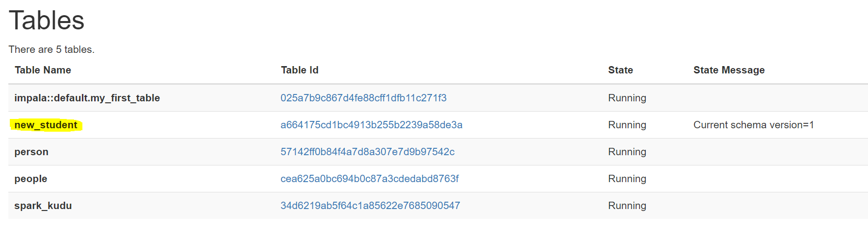Open table ID link 57142ff0b84f4a7d8a307e7d9b97542c
This screenshot has width=868, height=234.
[x=367, y=152]
